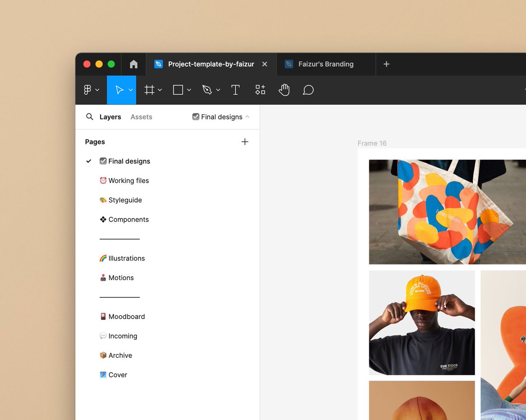Click the search icon in Layers panel

pyautogui.click(x=89, y=116)
